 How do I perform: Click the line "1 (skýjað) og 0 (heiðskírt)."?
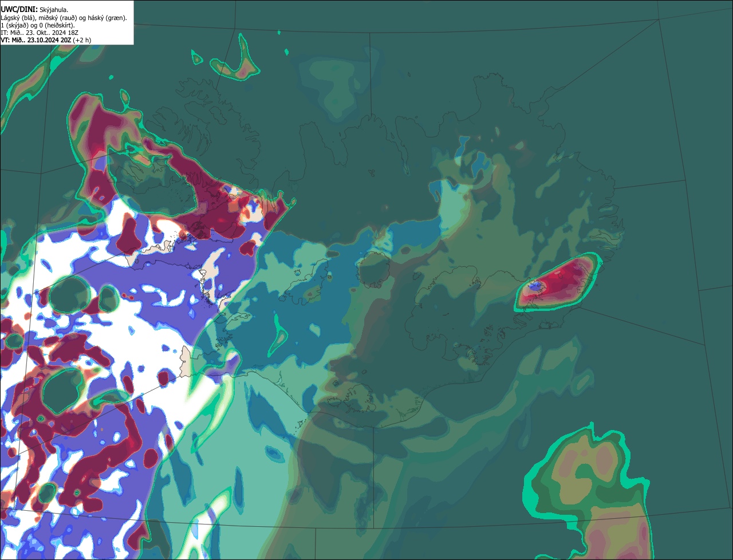pos(37,25)
